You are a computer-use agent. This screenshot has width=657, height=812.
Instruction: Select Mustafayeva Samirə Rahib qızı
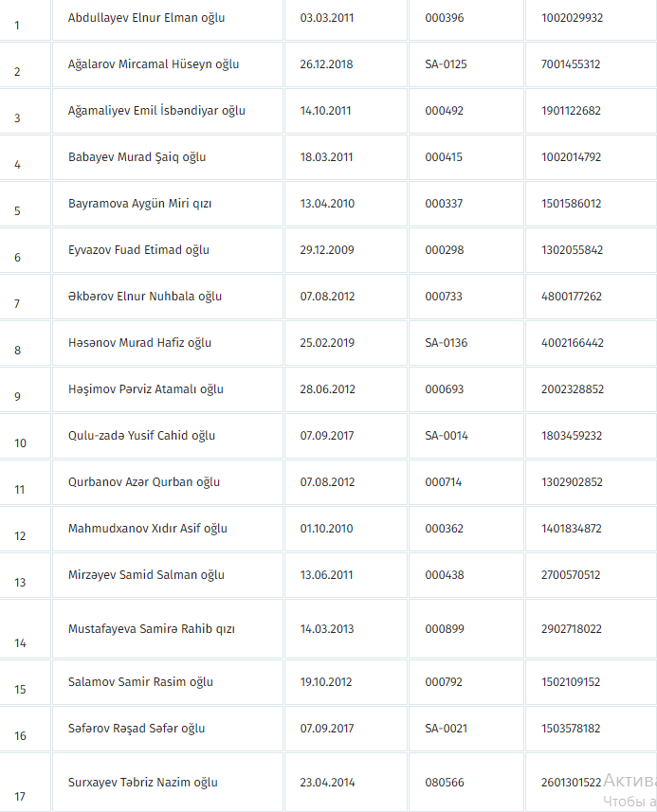tap(151, 629)
